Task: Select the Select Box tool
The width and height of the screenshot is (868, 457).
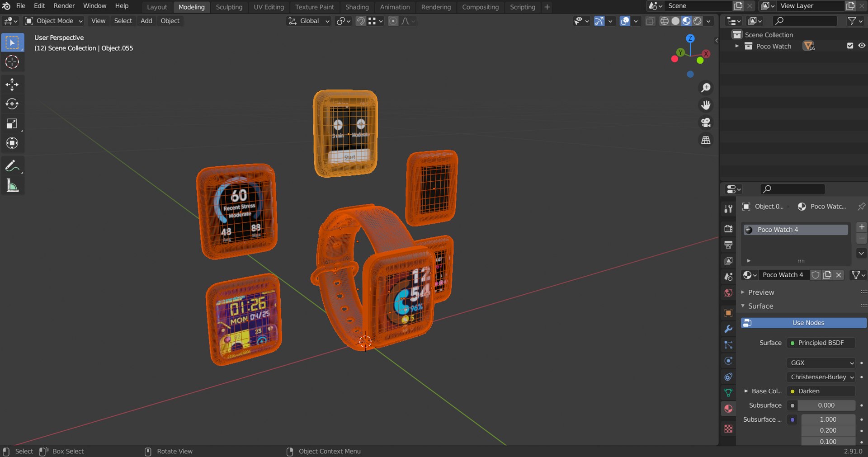Action: 12,42
